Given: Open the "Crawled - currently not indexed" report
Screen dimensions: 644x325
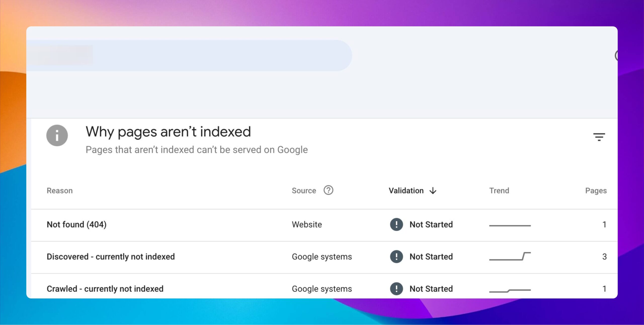Looking at the screenshot, I should 105,289.
